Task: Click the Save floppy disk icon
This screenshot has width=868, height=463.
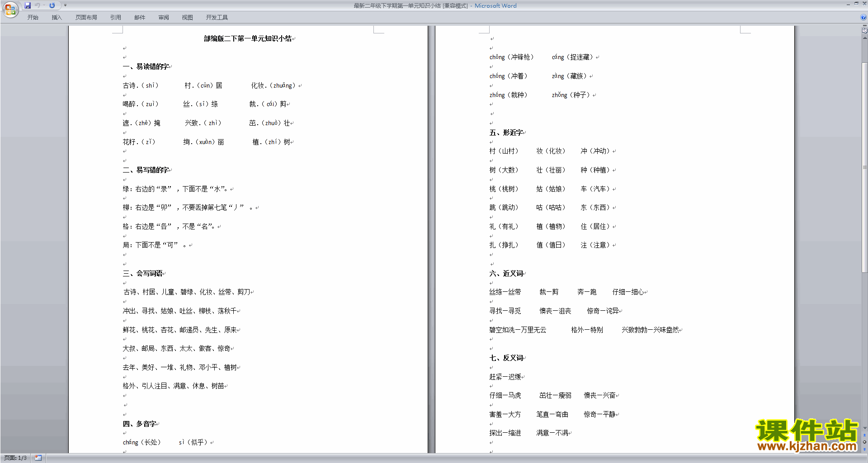Action: [x=28, y=5]
